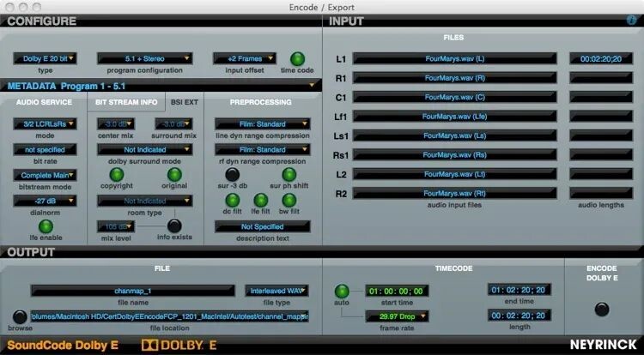Click the end time 01:02:20;20 field

pyautogui.click(x=519, y=290)
